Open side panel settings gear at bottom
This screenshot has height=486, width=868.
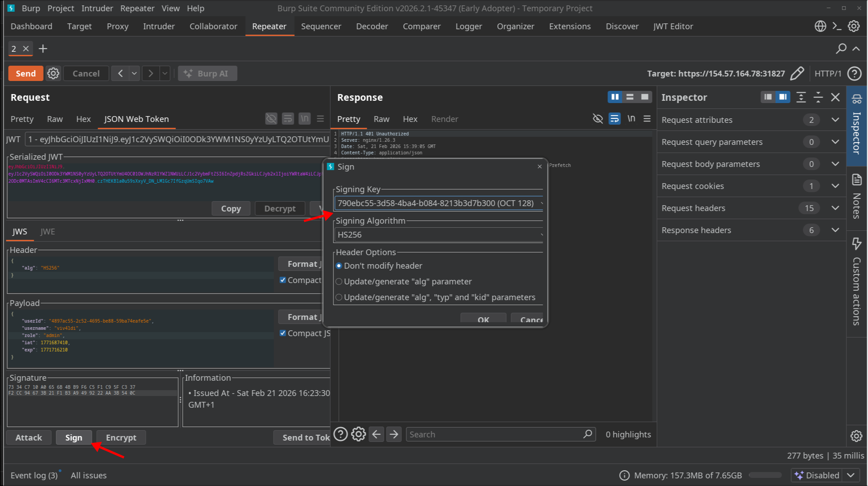click(856, 436)
